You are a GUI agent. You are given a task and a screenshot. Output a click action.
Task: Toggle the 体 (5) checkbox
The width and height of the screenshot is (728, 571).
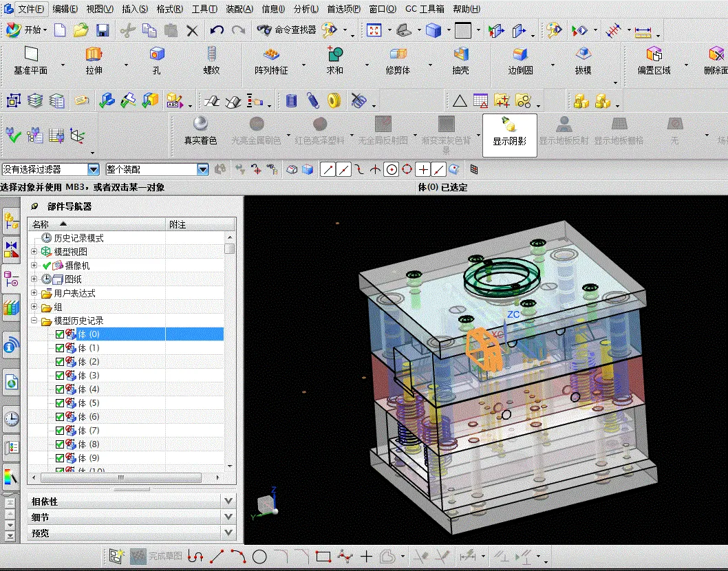60,403
